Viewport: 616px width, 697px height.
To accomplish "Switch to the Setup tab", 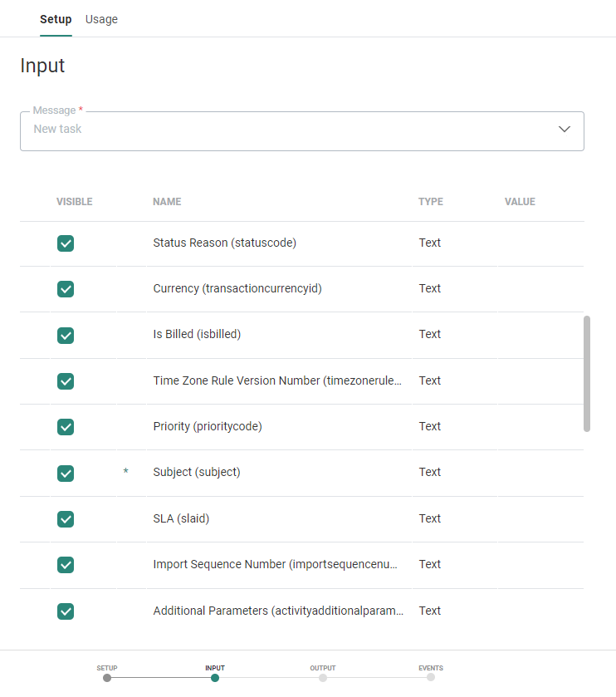I will (56, 19).
